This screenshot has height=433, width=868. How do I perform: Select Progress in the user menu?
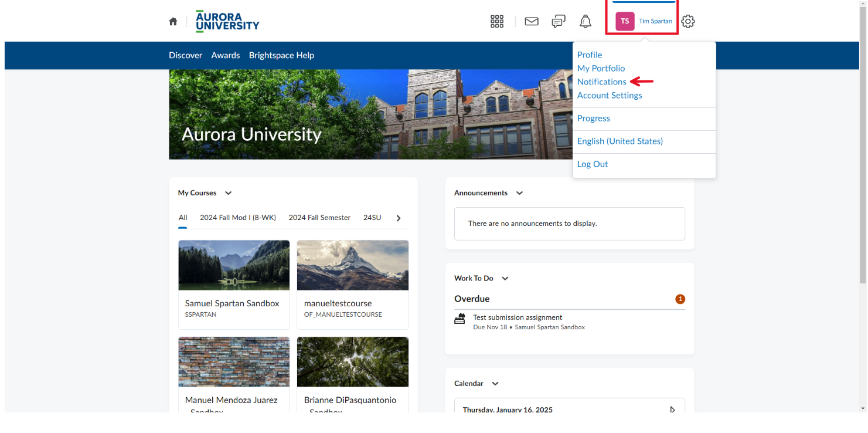pyautogui.click(x=594, y=118)
